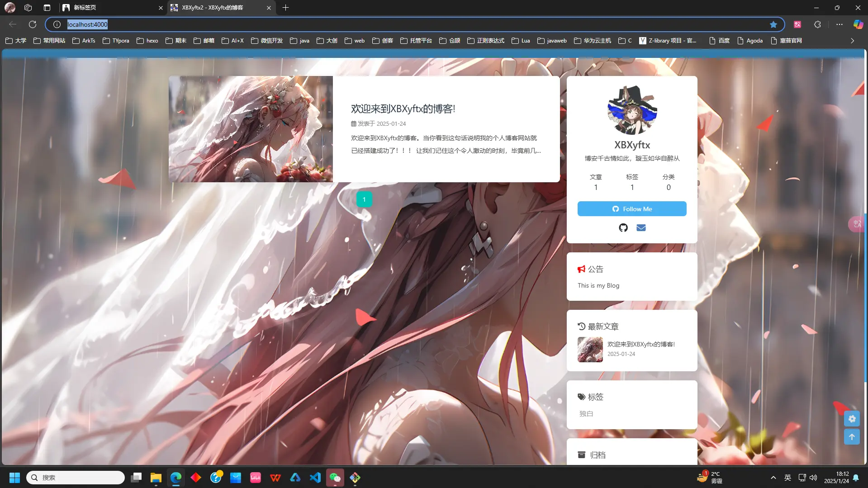This screenshot has width=868, height=488.
Task: Open Visual Studio Code from taskbar
Action: point(315,478)
